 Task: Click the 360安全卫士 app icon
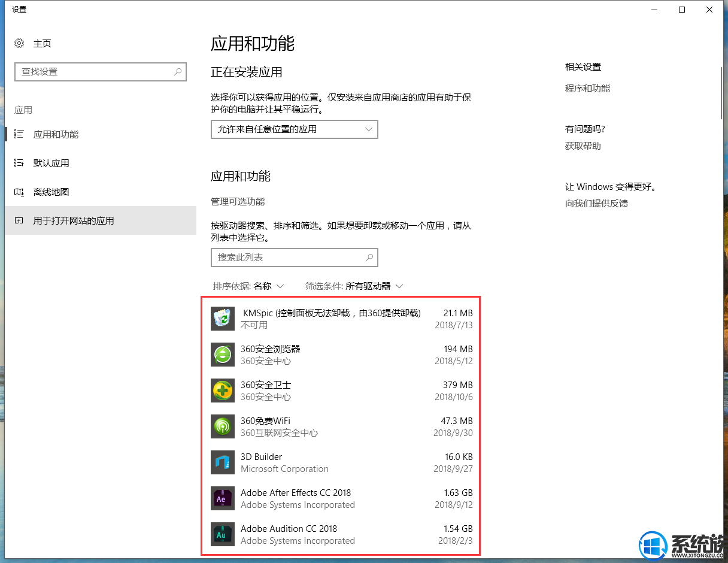pyautogui.click(x=223, y=391)
